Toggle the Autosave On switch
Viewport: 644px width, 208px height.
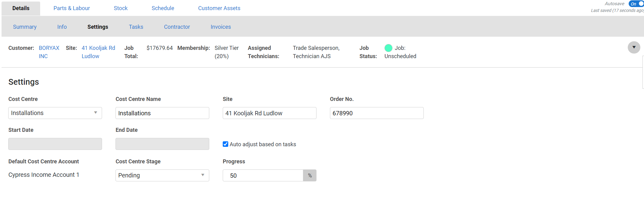(x=636, y=4)
